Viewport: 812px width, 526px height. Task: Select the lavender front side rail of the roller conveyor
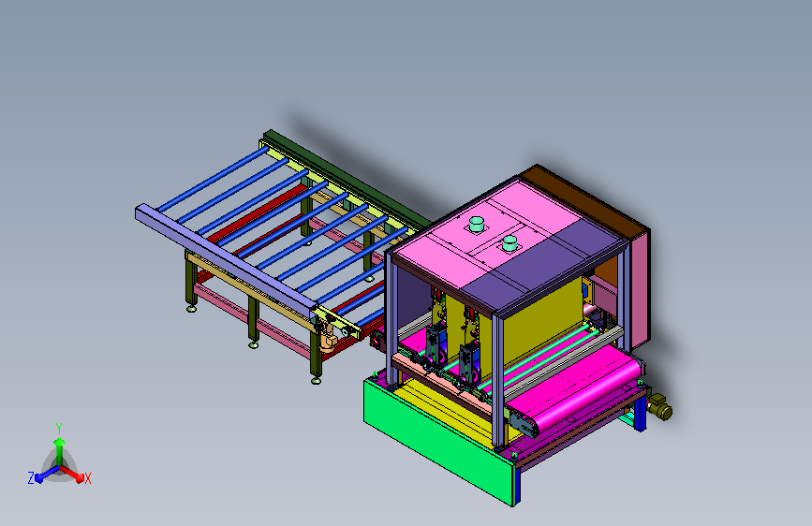pos(226,261)
